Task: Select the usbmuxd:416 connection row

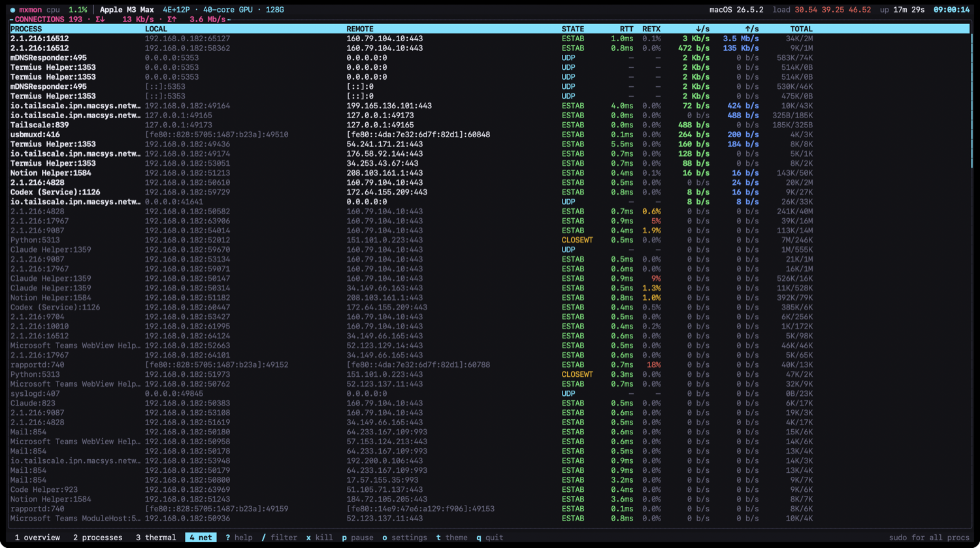Action: 490,135
